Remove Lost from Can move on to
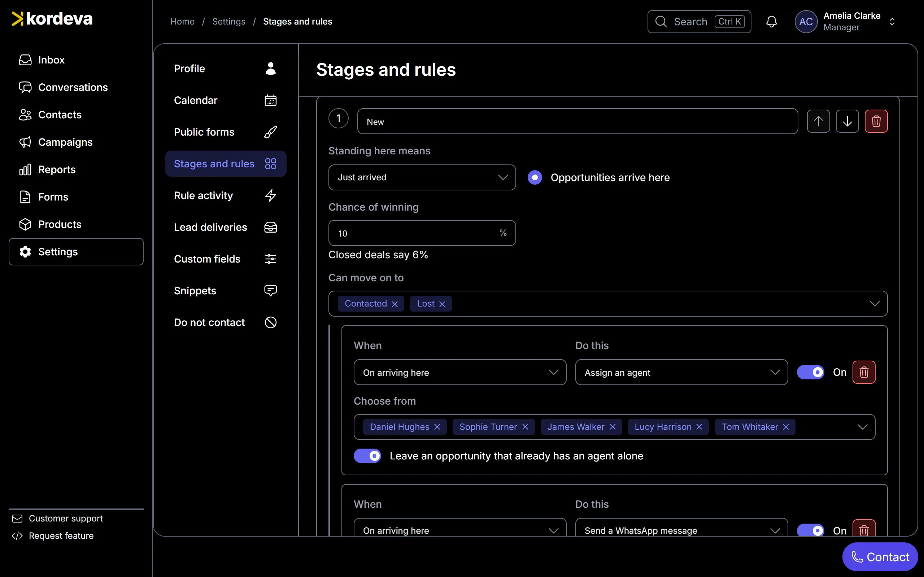Viewport: 924px width, 577px height. pyautogui.click(x=442, y=304)
